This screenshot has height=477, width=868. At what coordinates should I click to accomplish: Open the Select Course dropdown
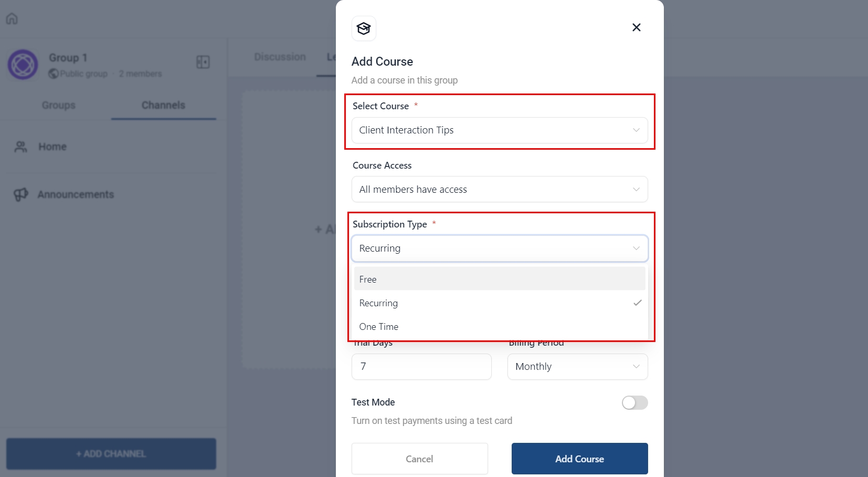(499, 130)
